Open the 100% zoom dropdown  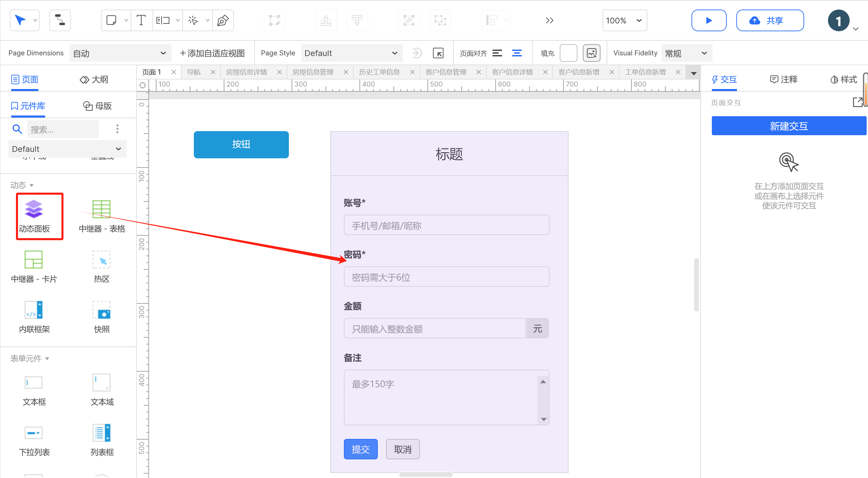[624, 20]
